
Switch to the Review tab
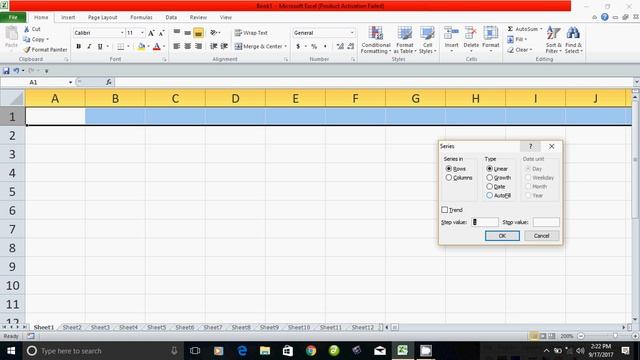click(198, 18)
